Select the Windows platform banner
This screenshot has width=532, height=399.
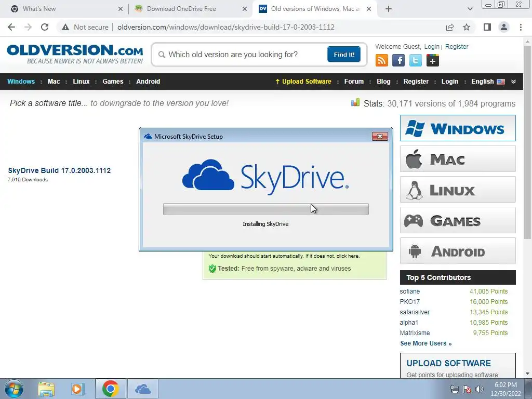click(458, 128)
